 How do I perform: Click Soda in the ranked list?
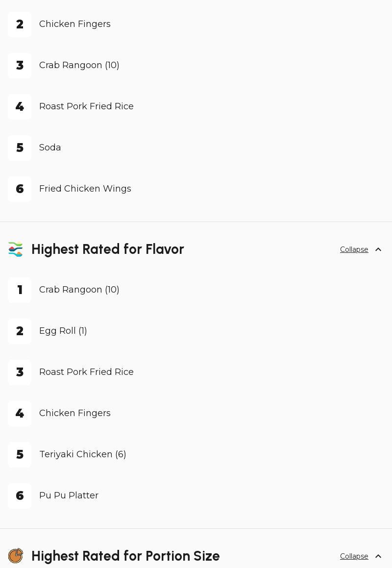pyautogui.click(x=50, y=148)
